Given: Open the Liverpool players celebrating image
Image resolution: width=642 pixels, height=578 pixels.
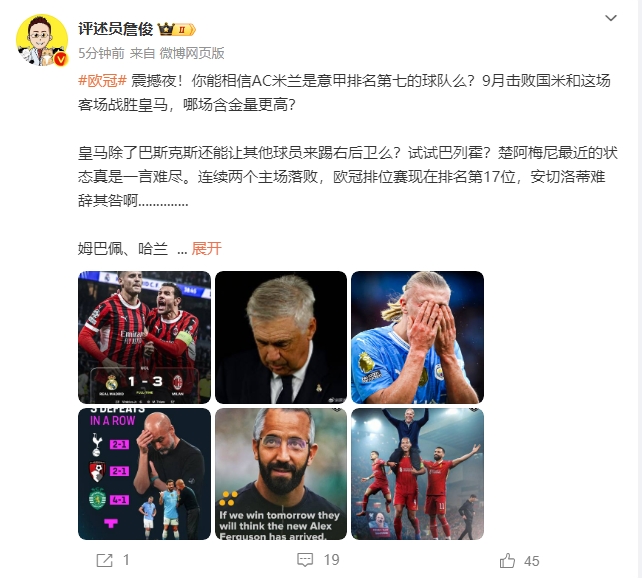Looking at the screenshot, I should (x=418, y=474).
